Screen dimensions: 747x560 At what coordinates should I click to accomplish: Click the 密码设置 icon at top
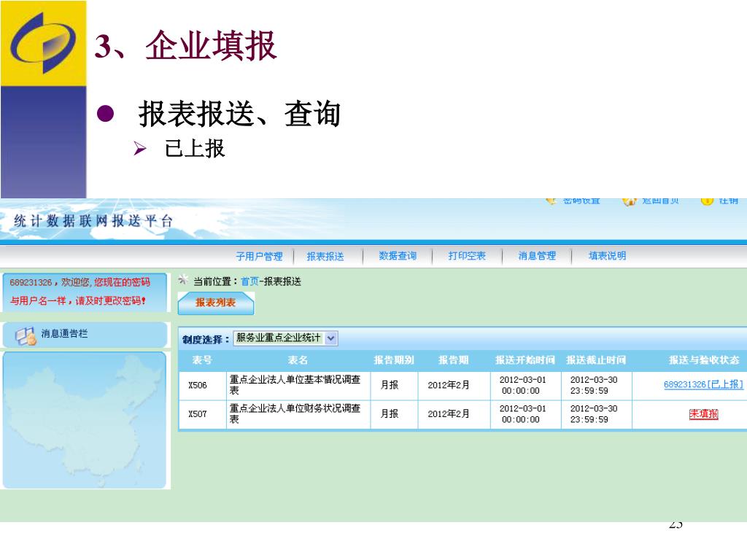(551, 201)
